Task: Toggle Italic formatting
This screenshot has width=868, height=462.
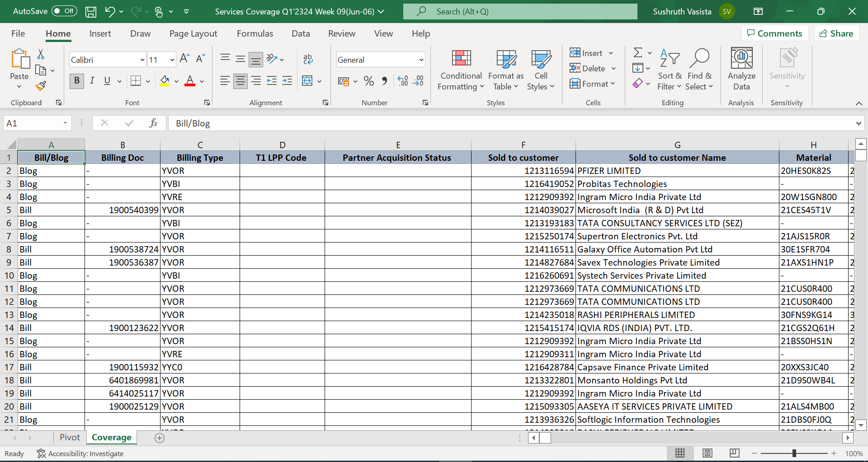Action: tap(92, 81)
